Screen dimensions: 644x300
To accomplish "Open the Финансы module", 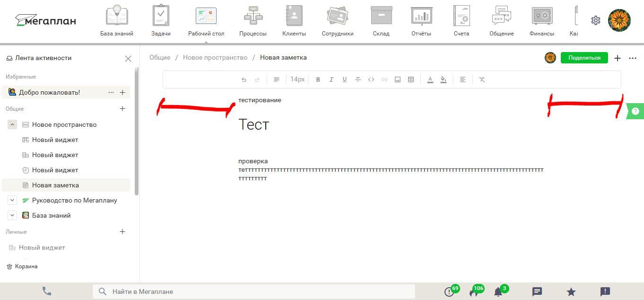I will [542, 21].
